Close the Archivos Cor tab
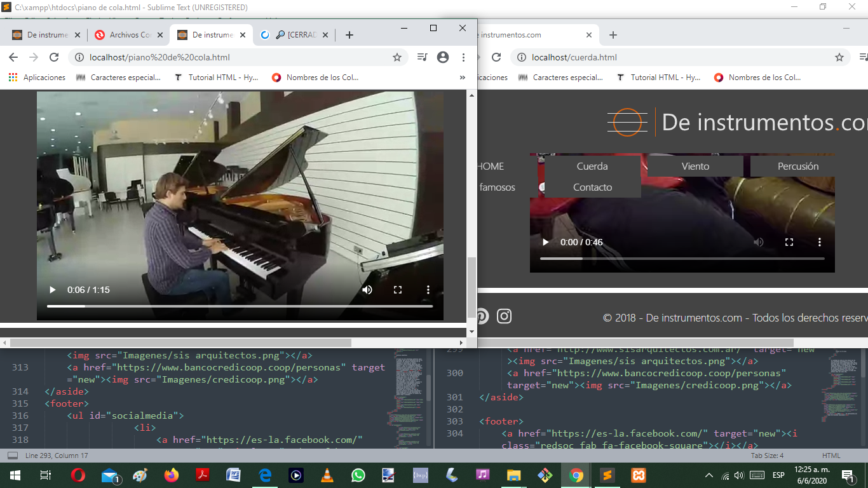 point(161,35)
